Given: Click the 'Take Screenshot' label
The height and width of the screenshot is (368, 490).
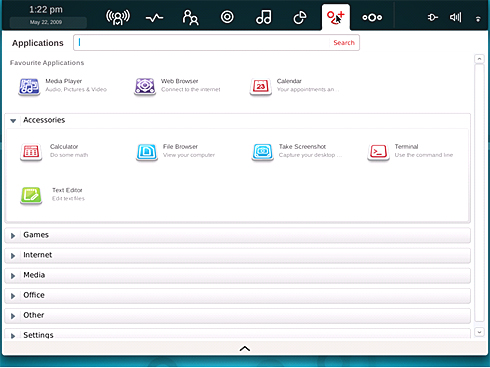Looking at the screenshot, I should point(302,146).
